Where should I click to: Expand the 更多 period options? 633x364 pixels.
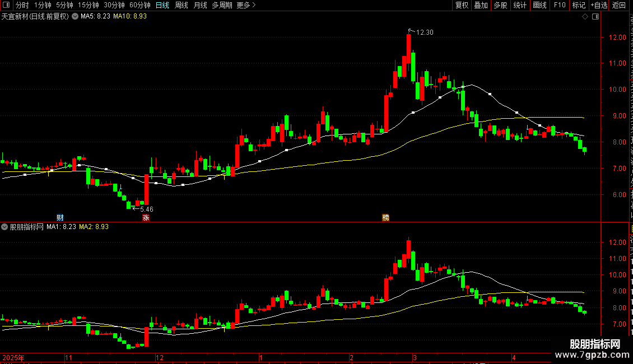[246, 5]
